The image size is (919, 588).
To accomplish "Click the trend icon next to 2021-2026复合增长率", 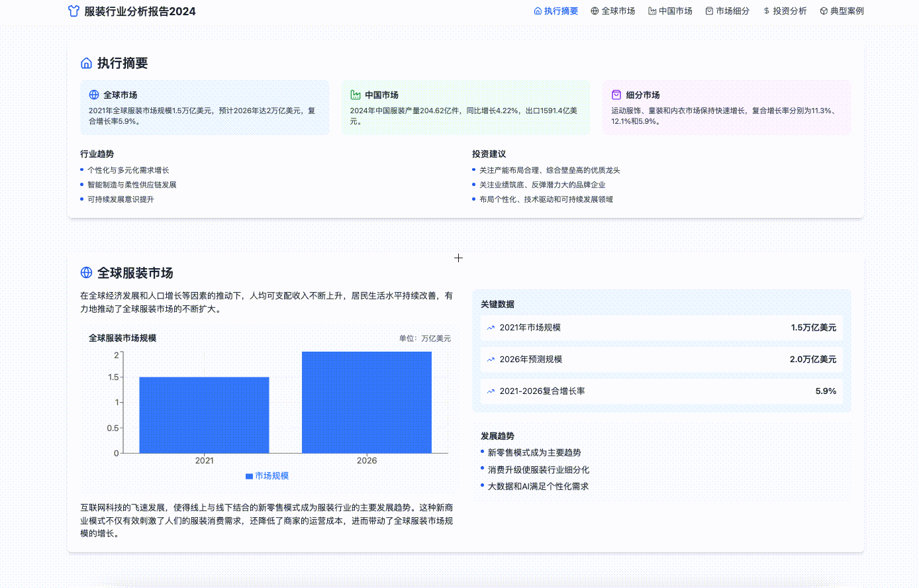I will pos(490,391).
